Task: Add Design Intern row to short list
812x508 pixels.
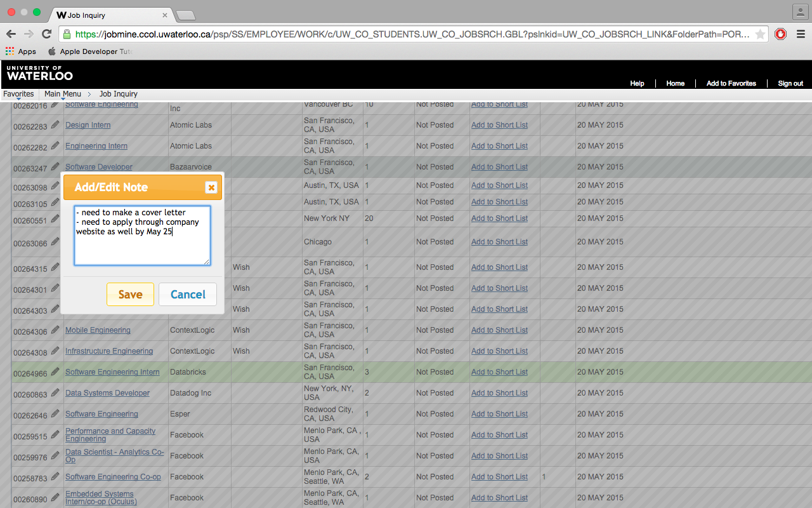Action: point(499,125)
